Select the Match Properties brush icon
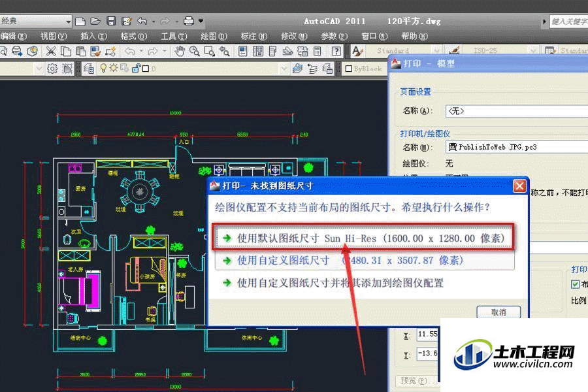Viewport: 588px width, 392px height. pyautogui.click(x=95, y=51)
